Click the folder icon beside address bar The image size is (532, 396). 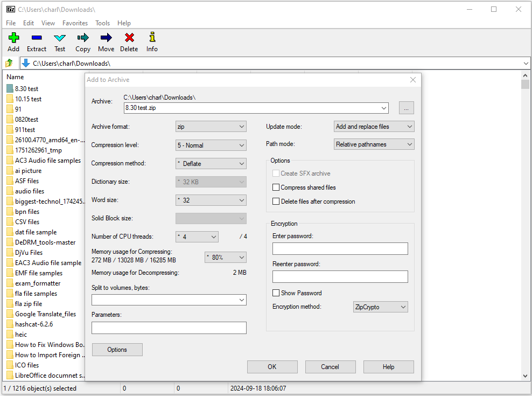26,62
